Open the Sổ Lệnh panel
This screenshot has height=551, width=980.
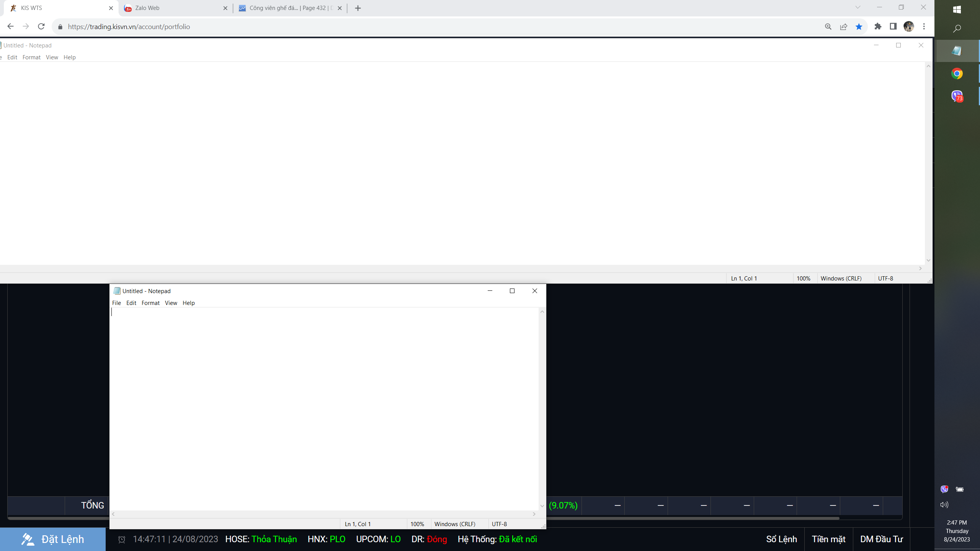tap(781, 539)
